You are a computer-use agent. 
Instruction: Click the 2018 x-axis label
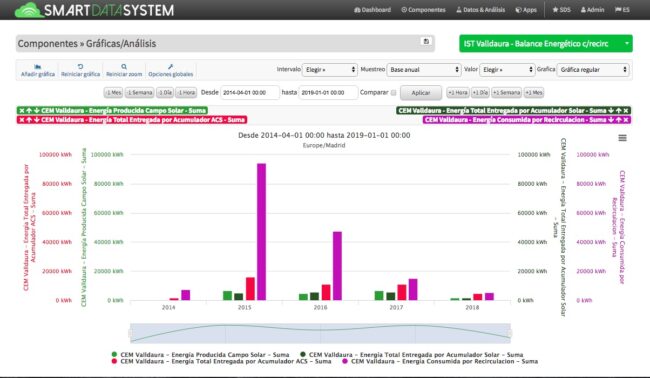tap(472, 308)
